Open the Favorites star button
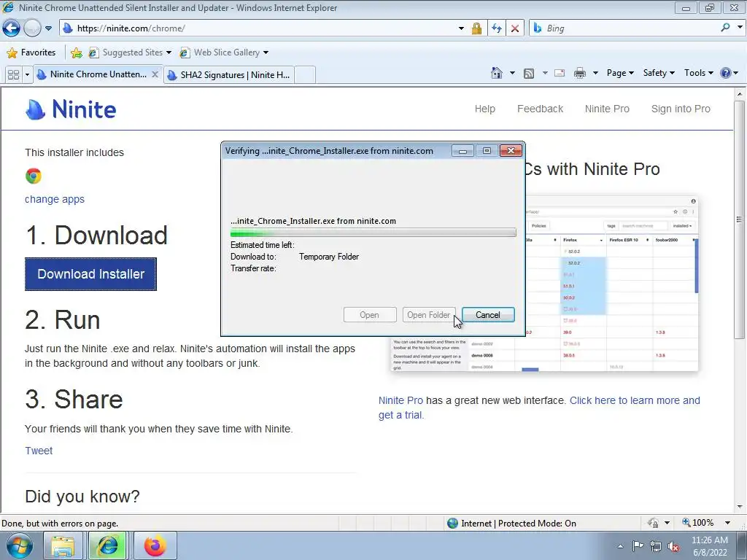The image size is (747, 560). pyautogui.click(x=31, y=52)
